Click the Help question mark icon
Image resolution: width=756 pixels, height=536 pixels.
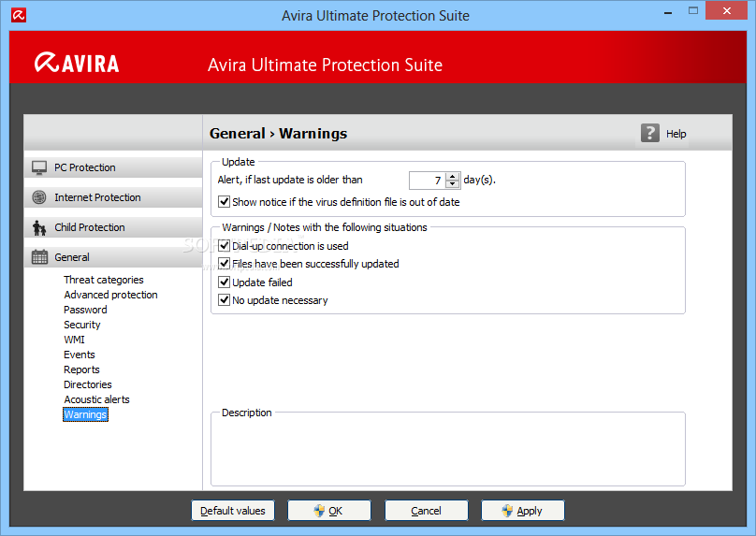coord(650,133)
